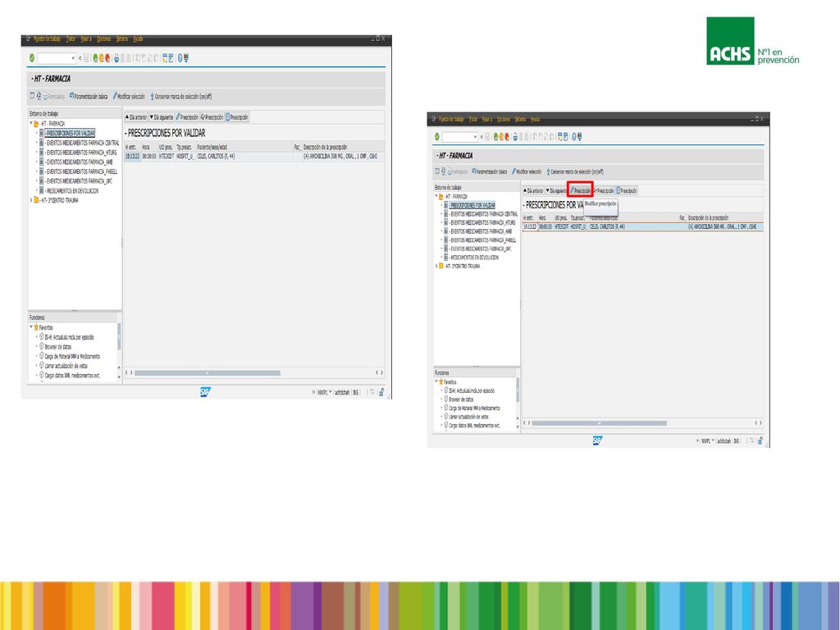Screen dimensions: 840x630
Task: Click the 18:13:22 time cell in left window
Action: (x=133, y=157)
